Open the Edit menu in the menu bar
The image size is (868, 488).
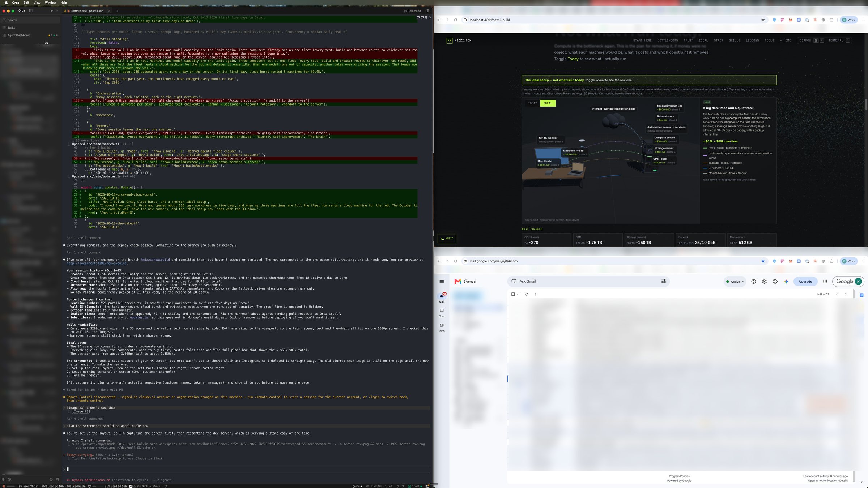[26, 3]
